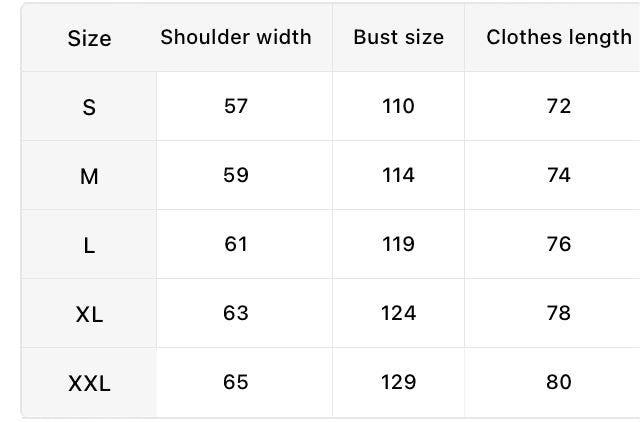Click bust size value 110

[398, 106]
